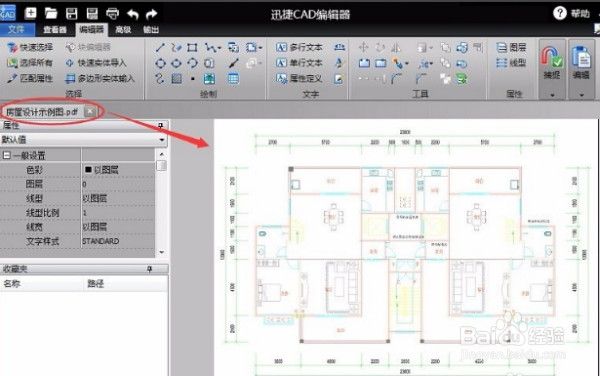Image resolution: width=600 pixels, height=376 pixels.
Task: Click the properties list scroll down arrow
Action: pyautogui.click(x=161, y=252)
